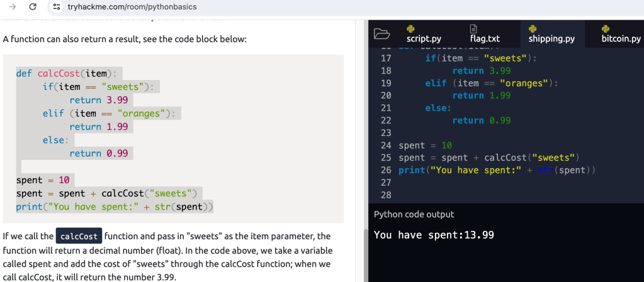Open the site information icon in address bar

[x=57, y=7]
